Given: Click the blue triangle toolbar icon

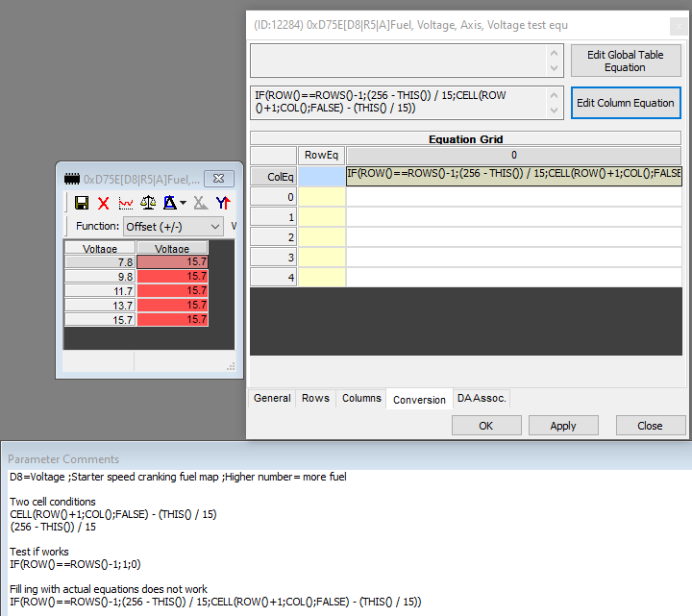Looking at the screenshot, I should [x=170, y=203].
